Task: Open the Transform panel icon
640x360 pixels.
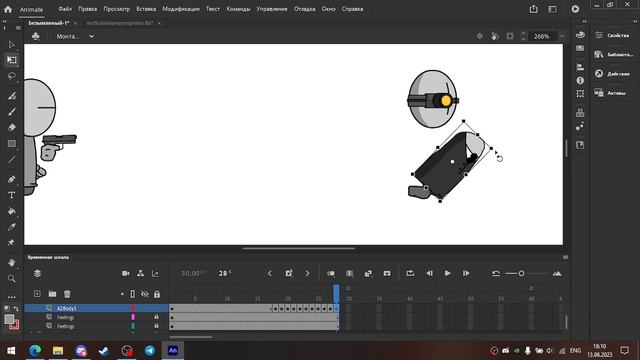Action: (x=580, y=93)
